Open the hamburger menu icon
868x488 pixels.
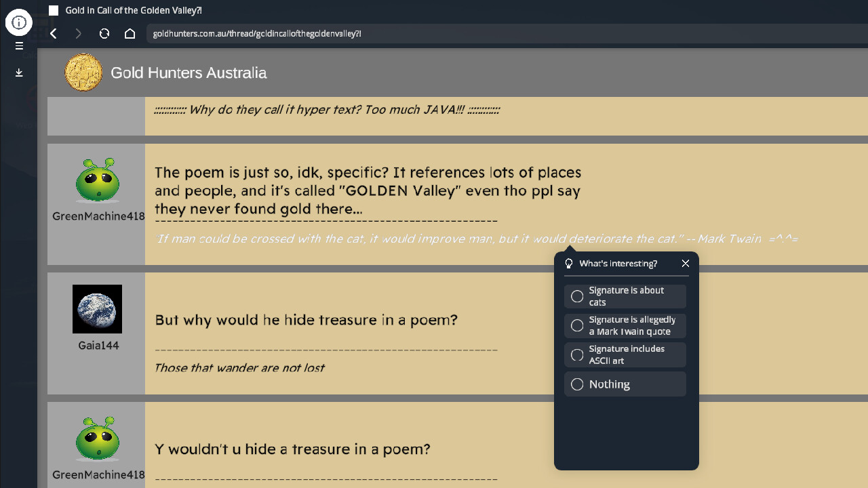pos(19,46)
